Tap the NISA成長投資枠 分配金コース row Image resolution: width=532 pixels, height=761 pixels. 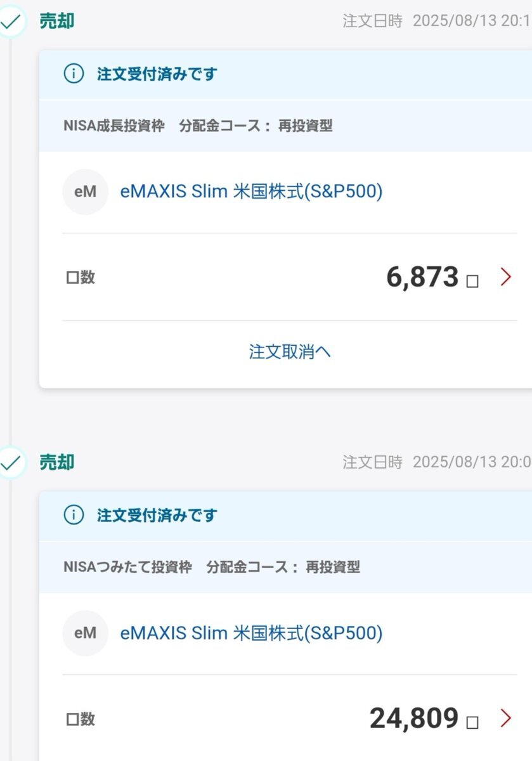click(285, 126)
